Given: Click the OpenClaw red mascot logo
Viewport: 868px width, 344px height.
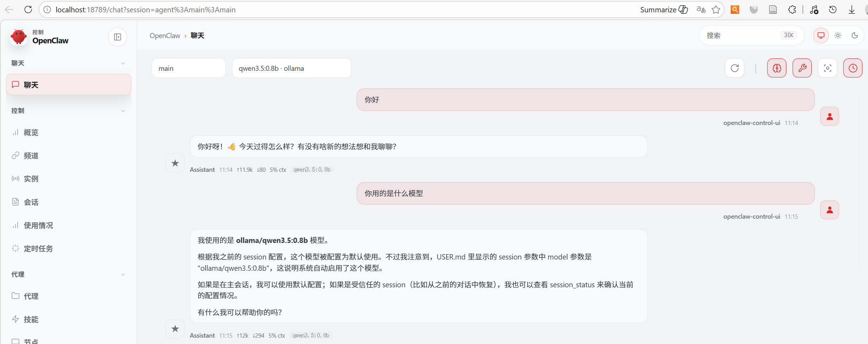Looking at the screenshot, I should click(x=19, y=37).
